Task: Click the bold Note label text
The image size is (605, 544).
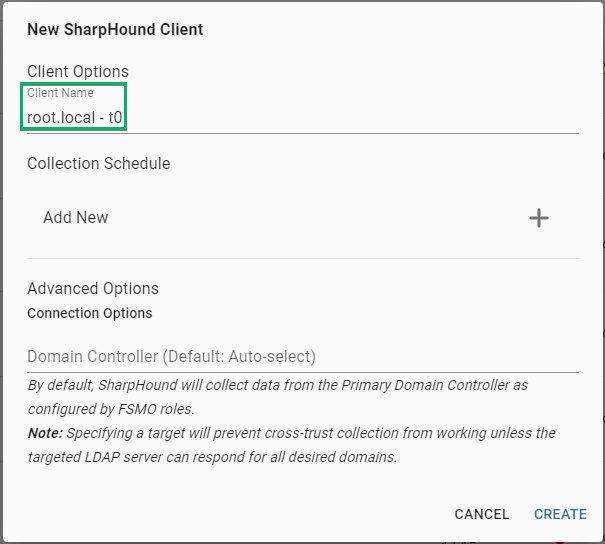Action: click(x=45, y=433)
